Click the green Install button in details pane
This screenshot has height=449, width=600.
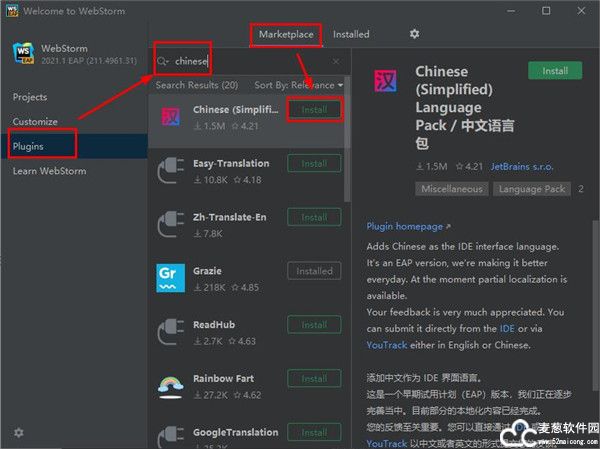click(555, 71)
